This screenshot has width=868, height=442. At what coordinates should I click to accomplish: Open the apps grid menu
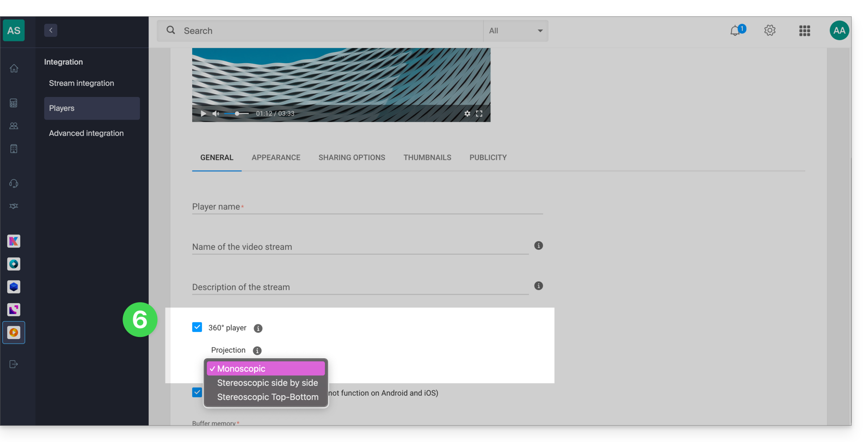(804, 31)
